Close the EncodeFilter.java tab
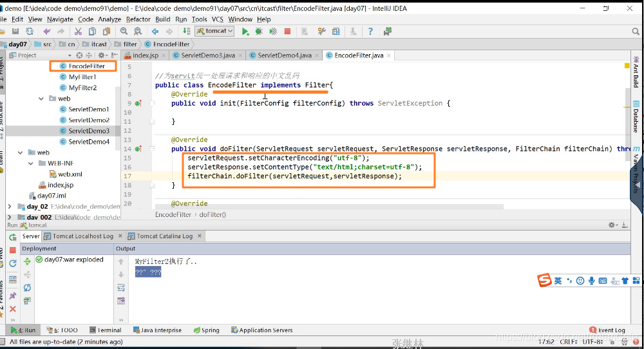This screenshot has height=349, width=644. (x=388, y=55)
